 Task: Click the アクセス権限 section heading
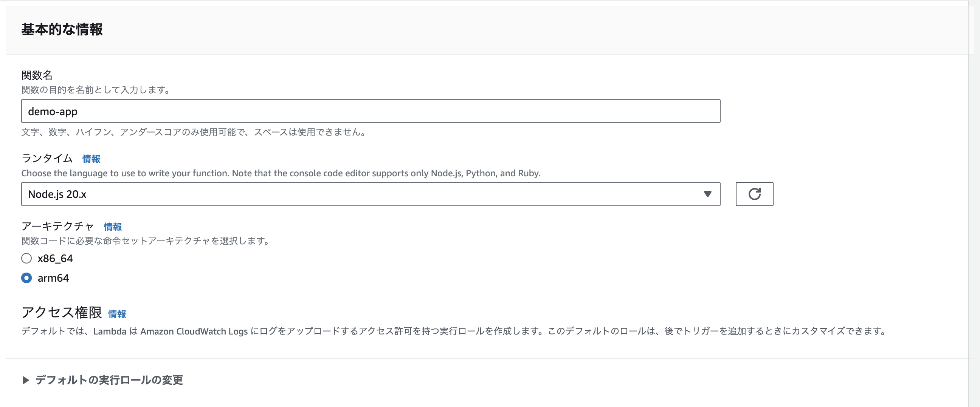[x=62, y=312]
